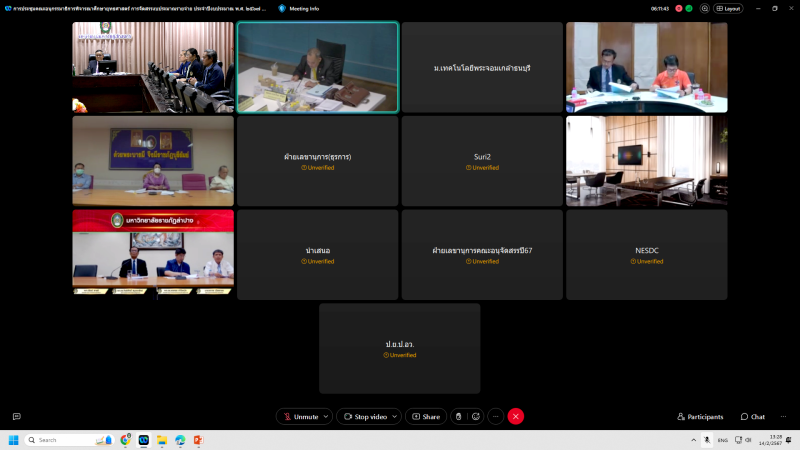Image resolution: width=800 pixels, height=450 pixels.
Task: Open the reactions emoji picker
Action: coord(476,416)
